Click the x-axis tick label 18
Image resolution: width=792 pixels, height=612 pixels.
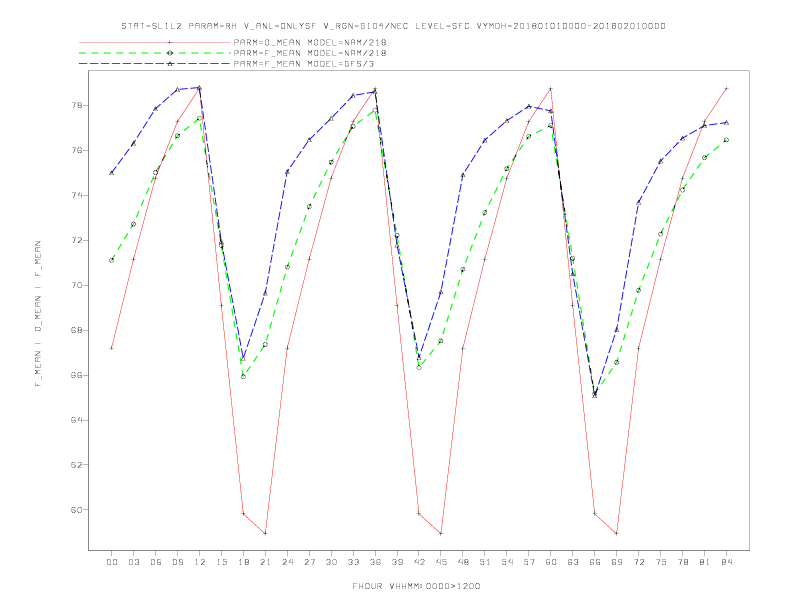[243, 562]
